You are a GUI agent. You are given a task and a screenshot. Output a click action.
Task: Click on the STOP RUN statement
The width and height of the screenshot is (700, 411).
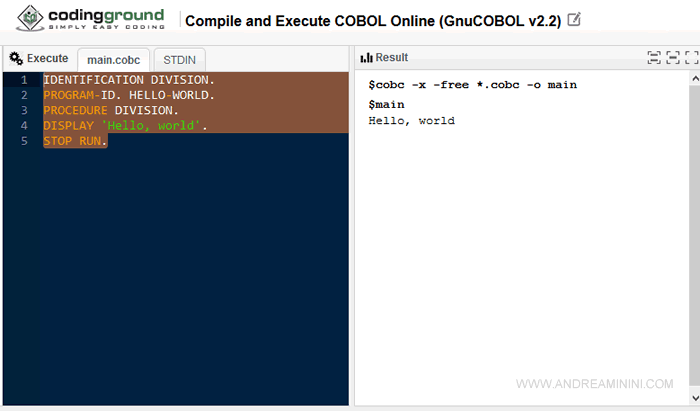pos(75,141)
